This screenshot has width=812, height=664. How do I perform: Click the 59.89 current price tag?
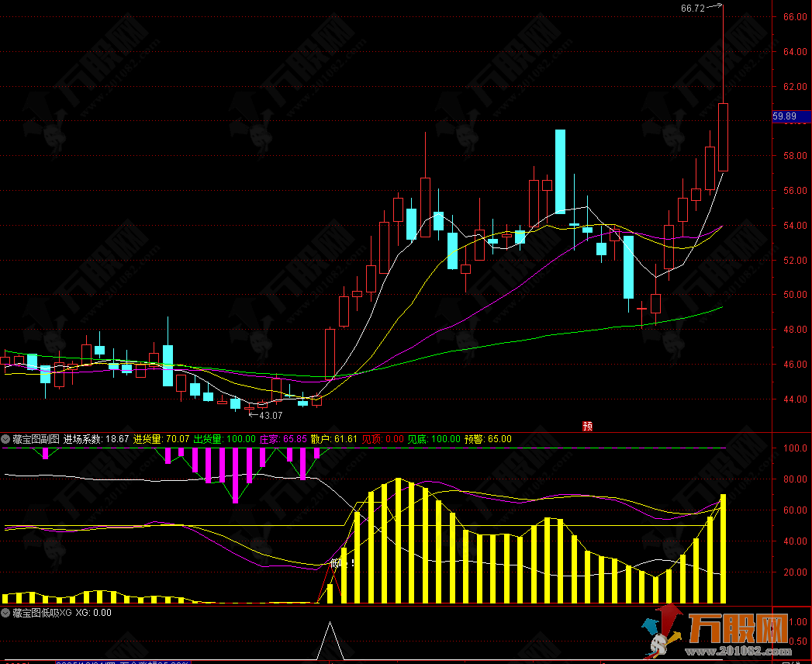(792, 116)
